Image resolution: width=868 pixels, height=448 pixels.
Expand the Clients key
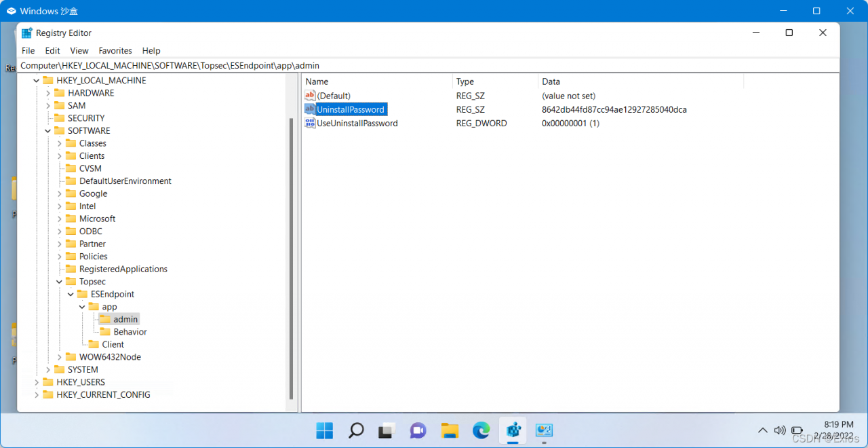point(60,155)
